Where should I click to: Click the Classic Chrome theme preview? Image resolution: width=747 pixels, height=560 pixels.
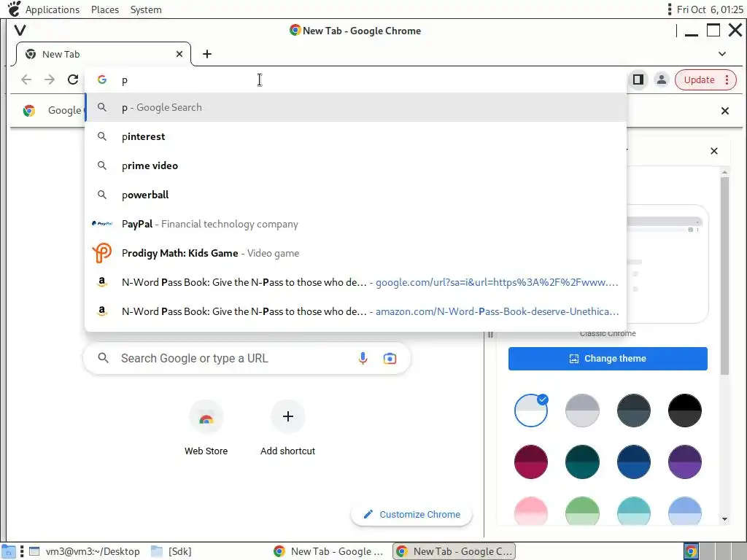pos(666,264)
